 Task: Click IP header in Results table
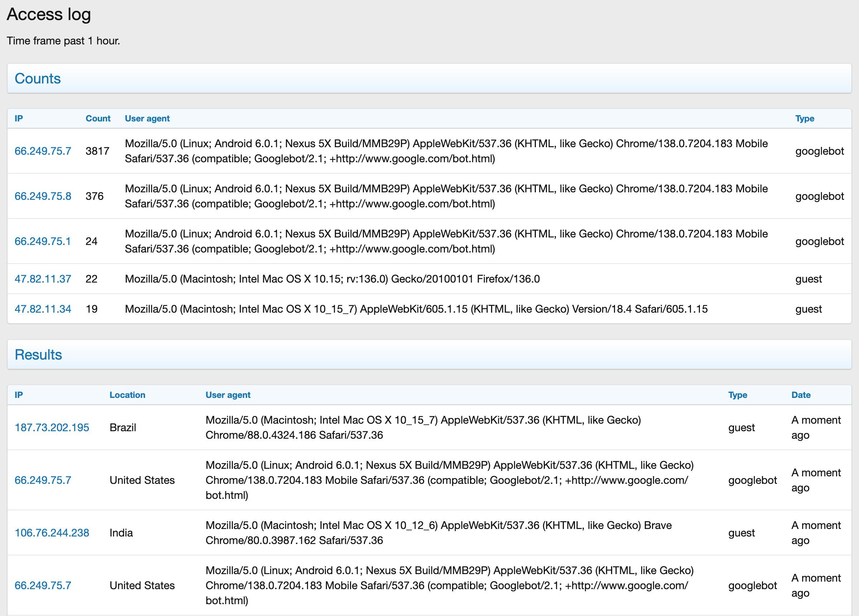pos(19,395)
